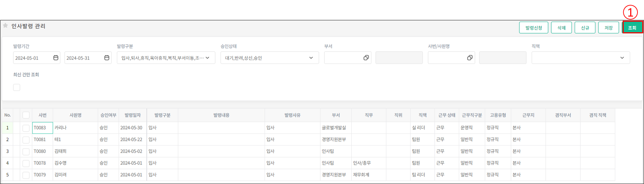This screenshot has height=184, width=644.
Task: Click the 조회 search button
Action: tap(632, 27)
